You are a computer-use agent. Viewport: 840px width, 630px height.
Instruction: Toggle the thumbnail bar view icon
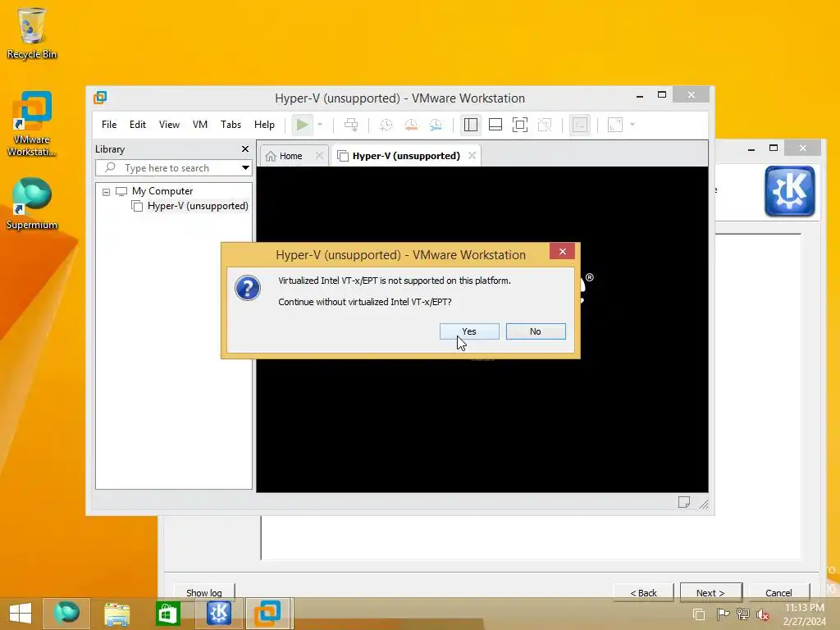coord(495,125)
